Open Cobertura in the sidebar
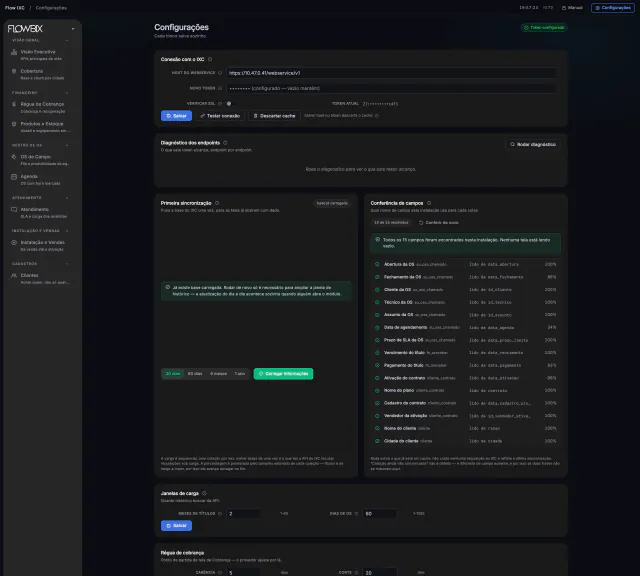 (x=40, y=74)
